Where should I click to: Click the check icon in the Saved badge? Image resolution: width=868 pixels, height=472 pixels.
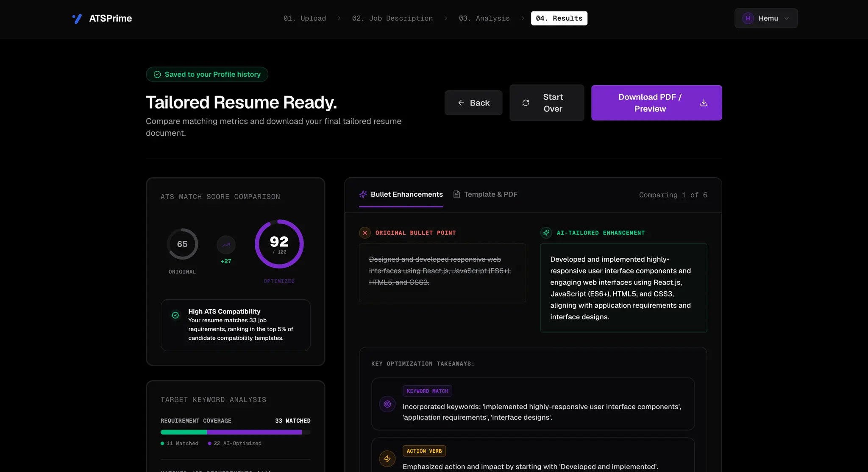click(x=157, y=74)
